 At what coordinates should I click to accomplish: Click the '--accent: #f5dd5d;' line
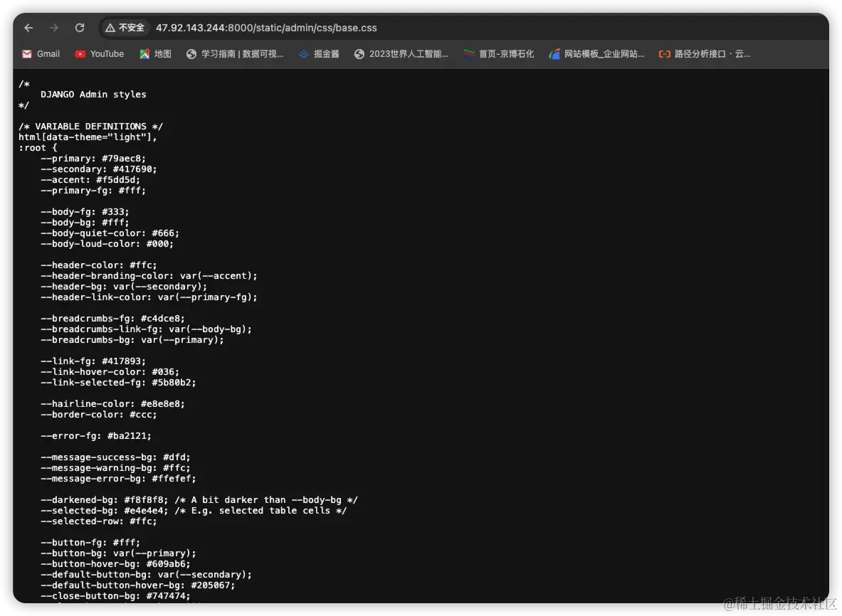(x=90, y=180)
